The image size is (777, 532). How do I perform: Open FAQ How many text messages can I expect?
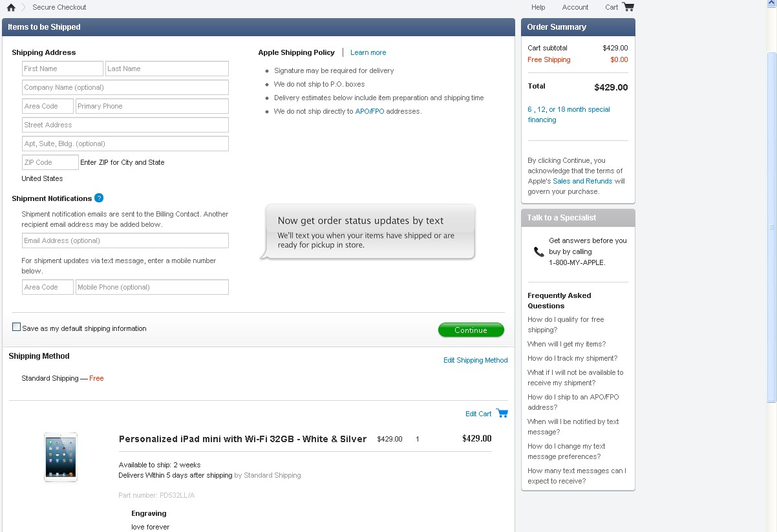(577, 476)
